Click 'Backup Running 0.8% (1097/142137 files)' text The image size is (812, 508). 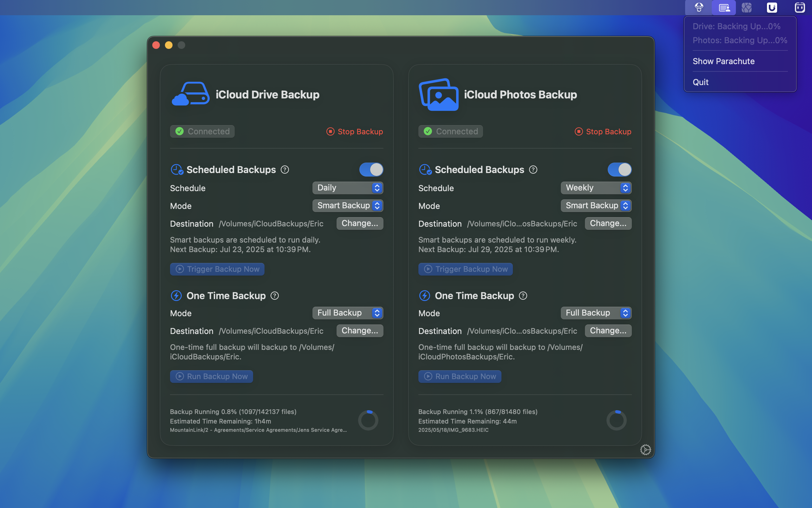(233, 411)
